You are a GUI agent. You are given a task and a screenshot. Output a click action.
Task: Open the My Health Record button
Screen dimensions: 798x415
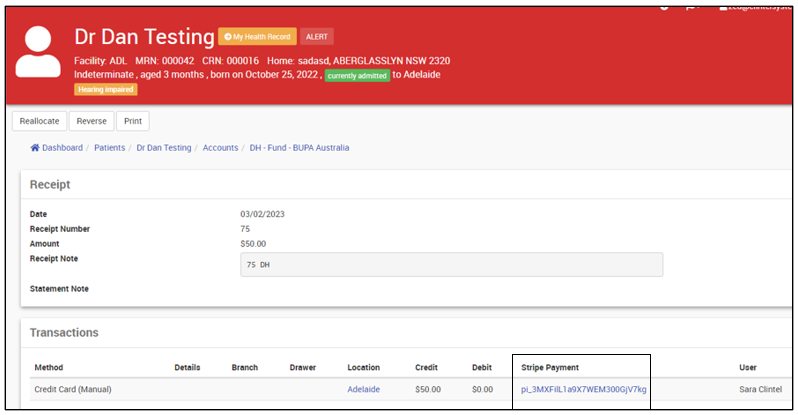tap(258, 37)
